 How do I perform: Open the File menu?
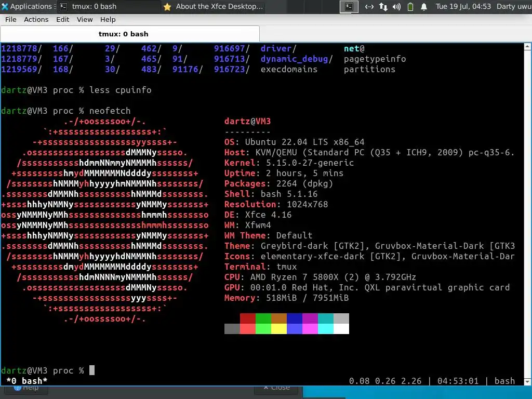(x=11, y=19)
